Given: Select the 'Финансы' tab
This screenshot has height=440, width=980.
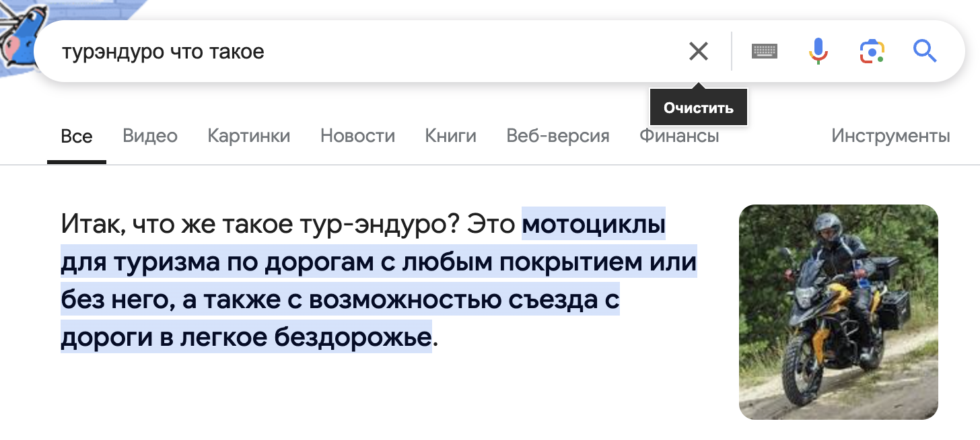Looking at the screenshot, I should click(x=679, y=137).
